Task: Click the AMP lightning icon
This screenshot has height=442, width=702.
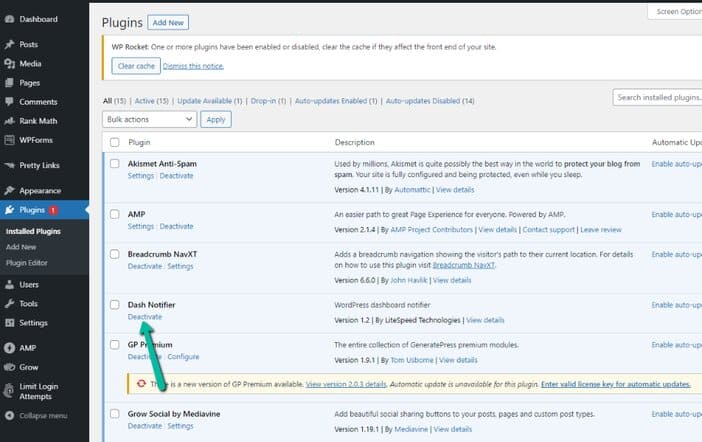Action: point(9,348)
